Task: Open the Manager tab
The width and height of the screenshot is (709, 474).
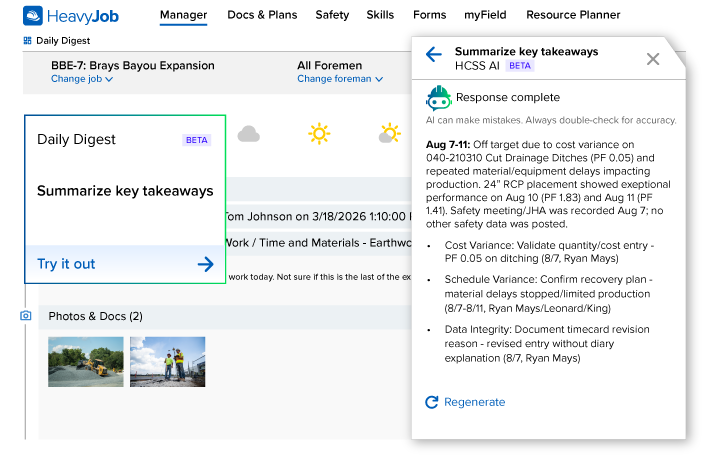Action: pos(183,15)
